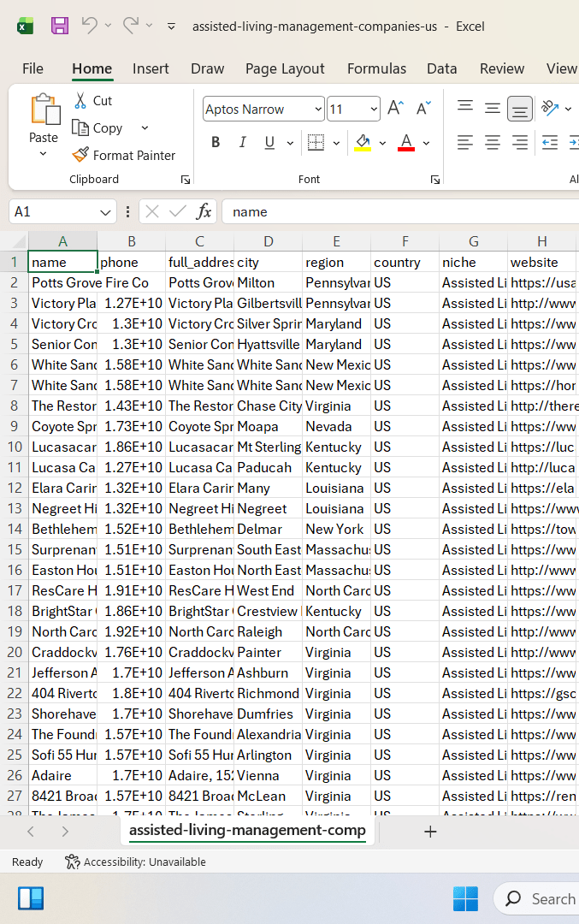Open the Review tab
This screenshot has height=924, width=579.
502,68
